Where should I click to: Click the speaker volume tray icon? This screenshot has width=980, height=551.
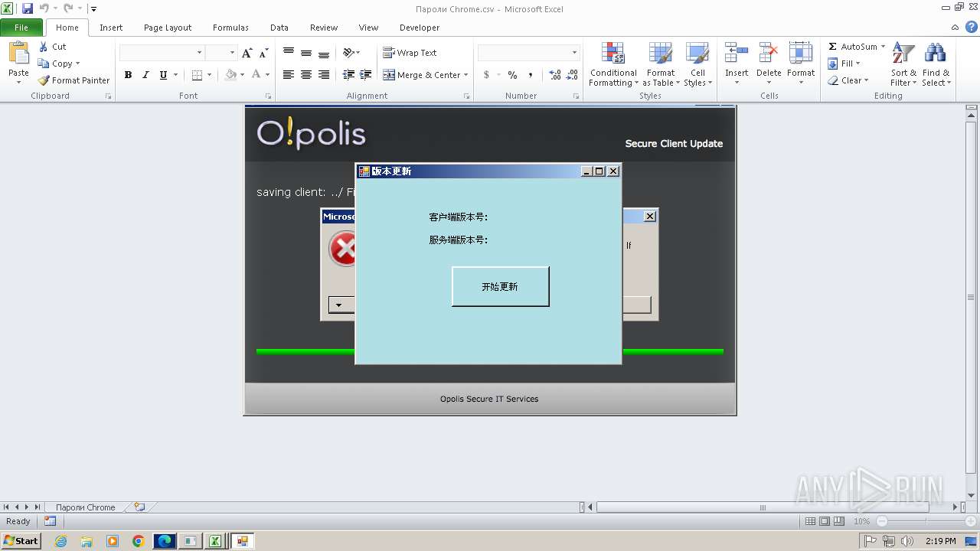907,541
